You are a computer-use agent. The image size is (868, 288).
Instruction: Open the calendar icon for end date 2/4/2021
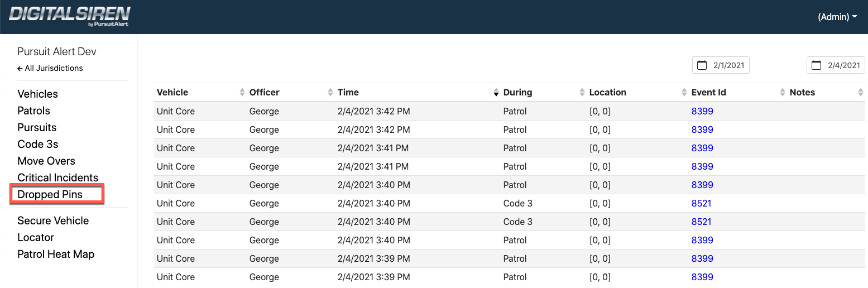point(817,65)
